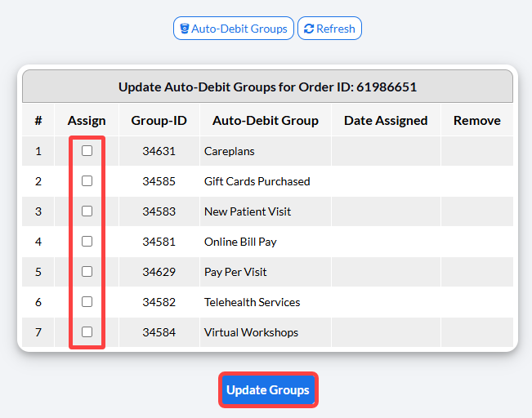Click Group-ID 34629 cell

point(159,272)
